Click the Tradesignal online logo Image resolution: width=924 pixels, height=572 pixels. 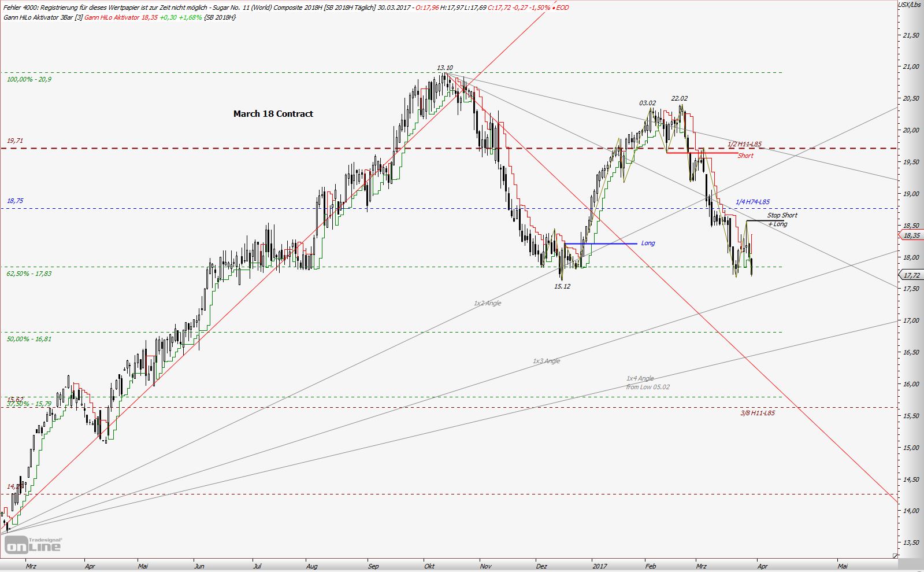[33, 544]
